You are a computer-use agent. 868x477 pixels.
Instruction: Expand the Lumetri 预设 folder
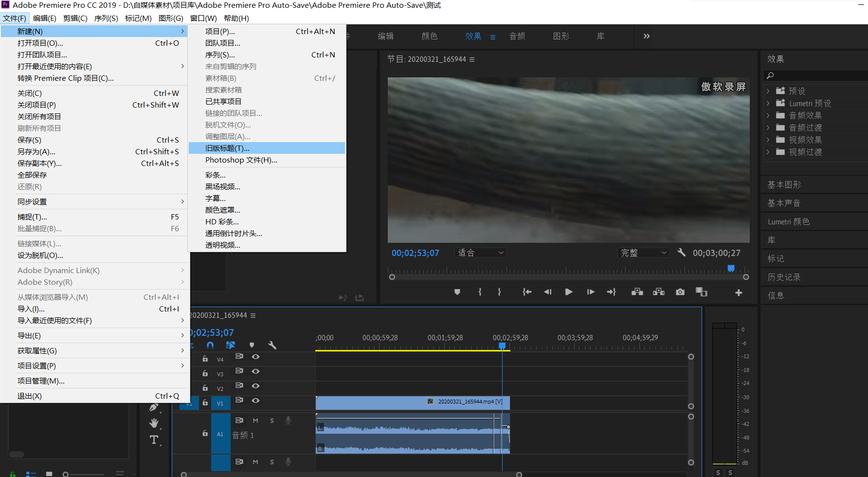click(768, 103)
